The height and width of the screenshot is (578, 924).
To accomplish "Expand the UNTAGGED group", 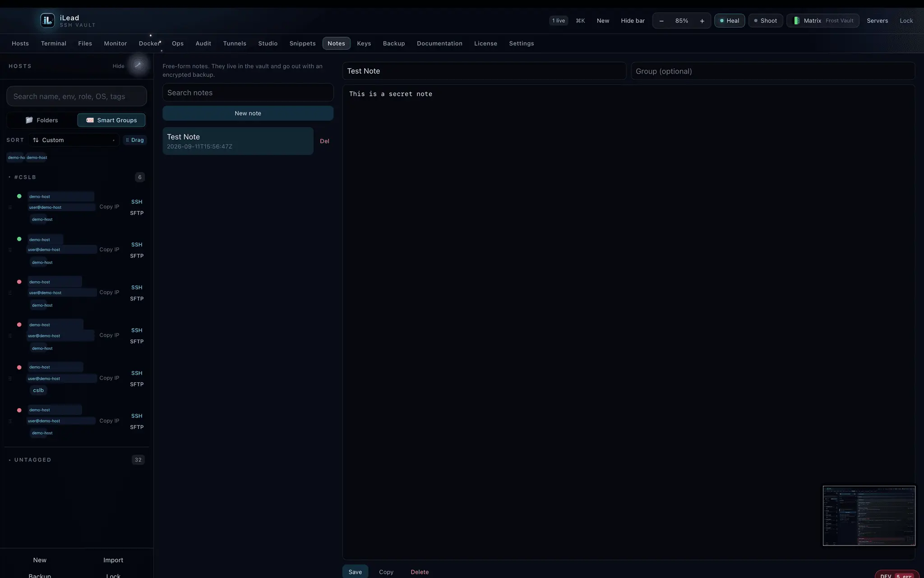I will click(x=31, y=460).
